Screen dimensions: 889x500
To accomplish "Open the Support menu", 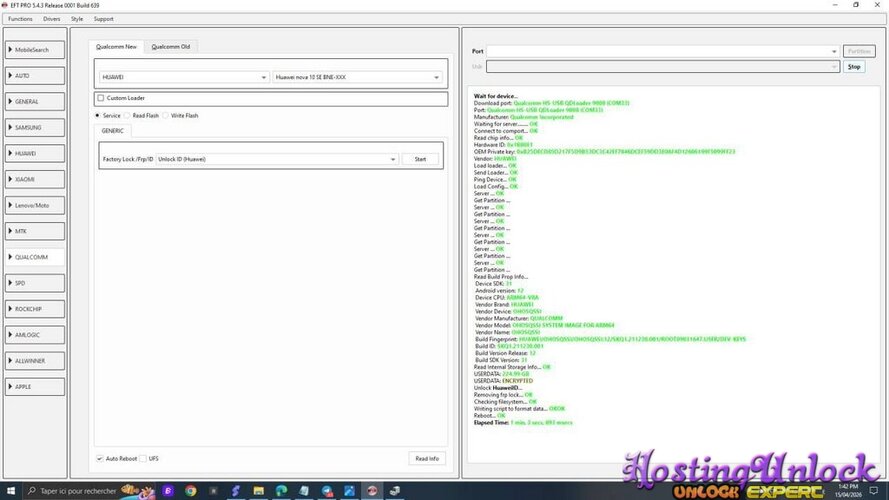I will (x=104, y=19).
